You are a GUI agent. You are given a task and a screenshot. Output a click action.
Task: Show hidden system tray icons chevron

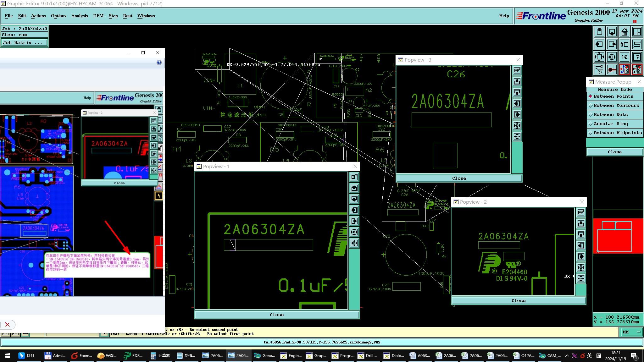[567, 356]
